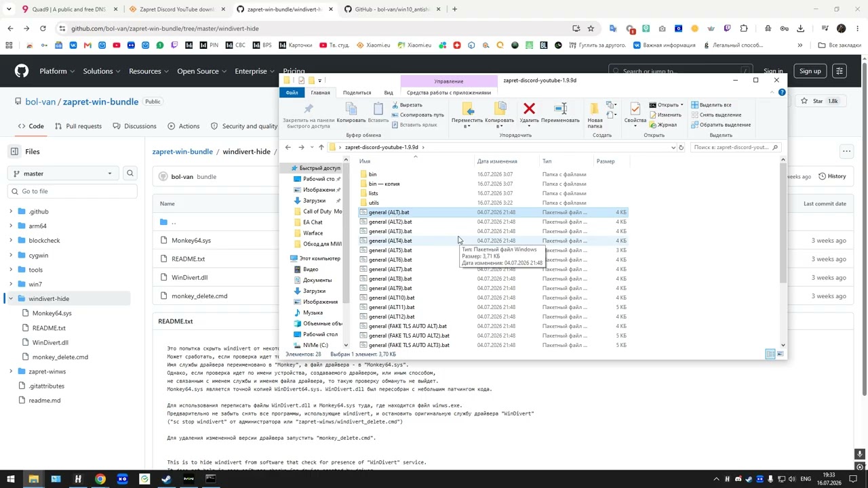This screenshot has width=868, height=488.
Task: Open the Move to (Переместить в) dropdown
Action: tap(467, 115)
